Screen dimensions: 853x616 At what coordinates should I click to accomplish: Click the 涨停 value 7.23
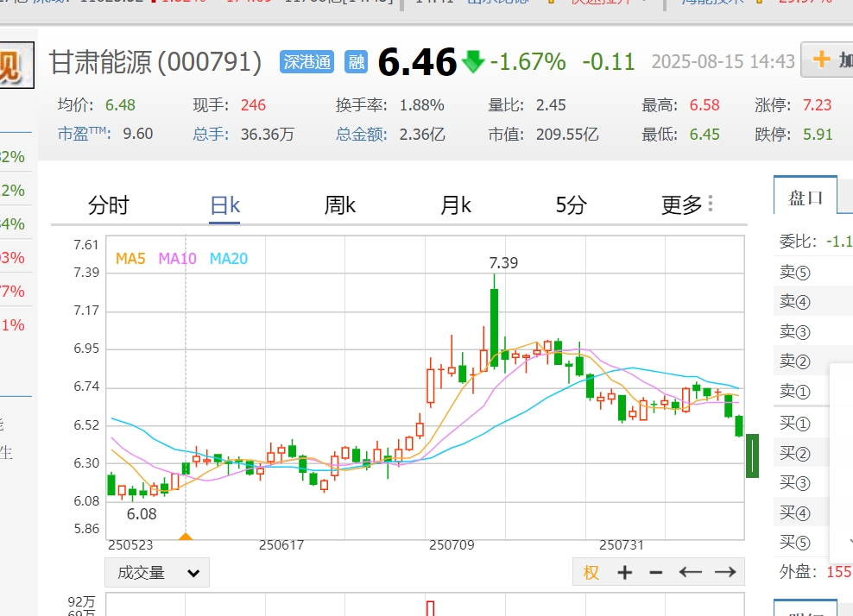817,105
